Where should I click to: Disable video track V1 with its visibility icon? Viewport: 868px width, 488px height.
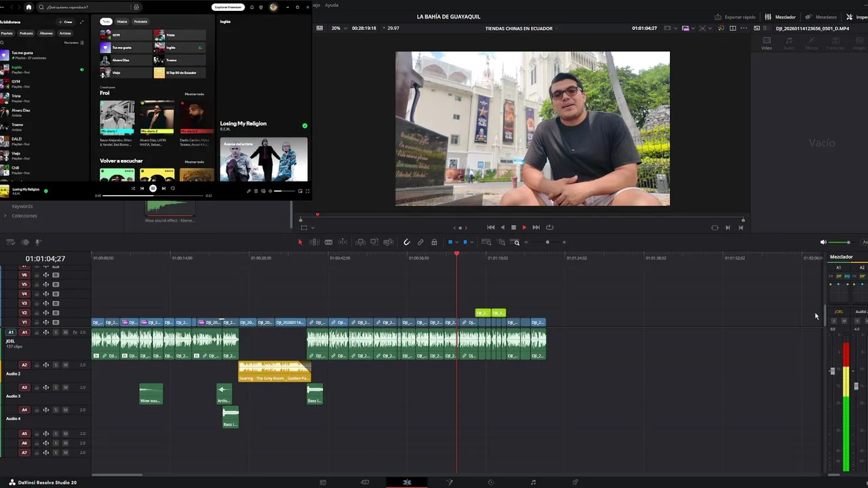click(x=56, y=323)
